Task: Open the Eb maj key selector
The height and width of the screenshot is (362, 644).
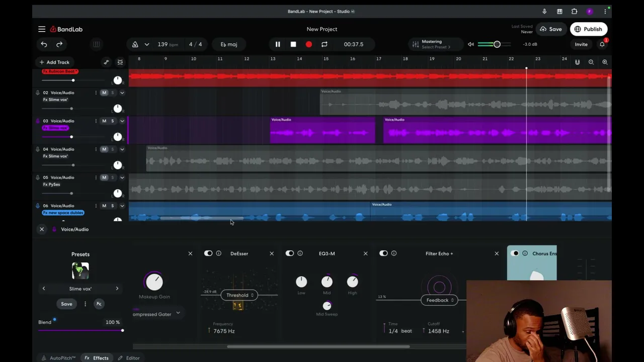Action: [x=229, y=44]
